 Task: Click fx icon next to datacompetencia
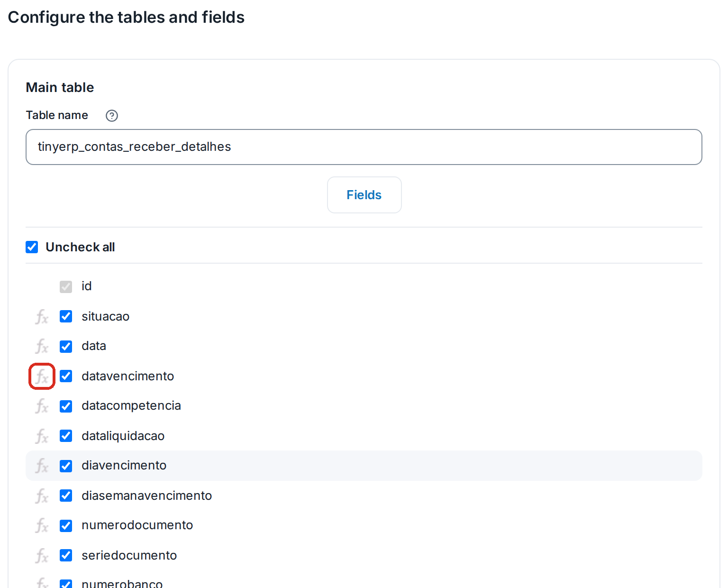click(42, 406)
